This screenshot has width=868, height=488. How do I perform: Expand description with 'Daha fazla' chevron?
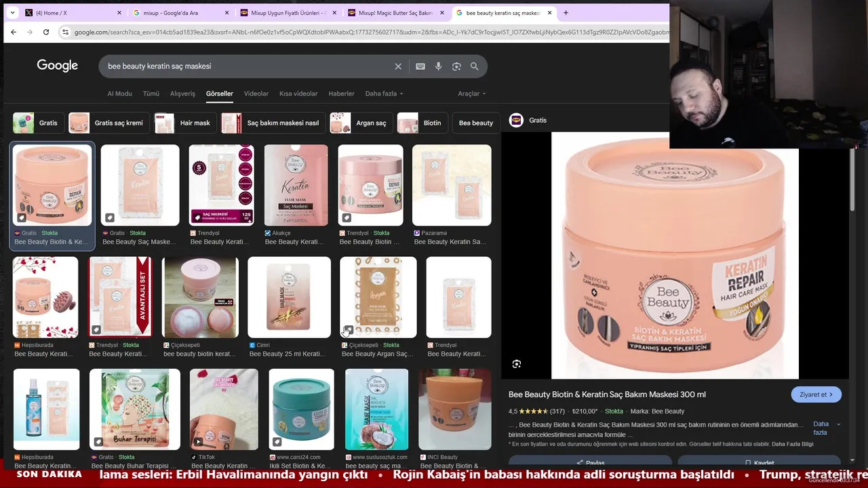pyautogui.click(x=827, y=428)
